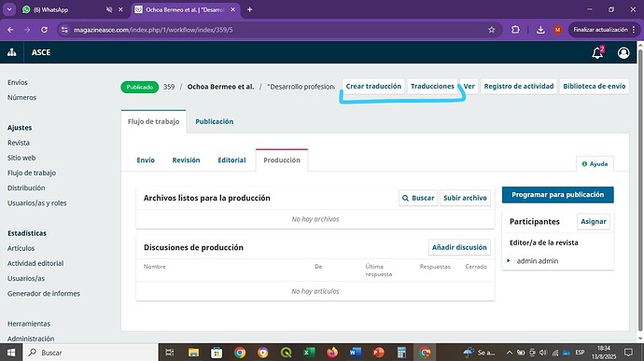Open the browser downloads icon
Screen dimensions: 644x361
point(540,30)
